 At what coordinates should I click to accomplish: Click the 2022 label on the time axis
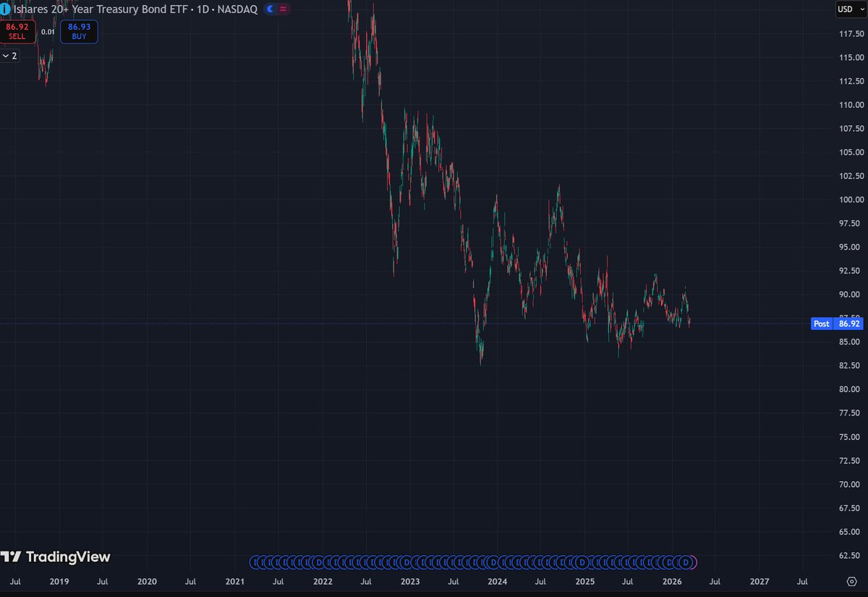[323, 581]
